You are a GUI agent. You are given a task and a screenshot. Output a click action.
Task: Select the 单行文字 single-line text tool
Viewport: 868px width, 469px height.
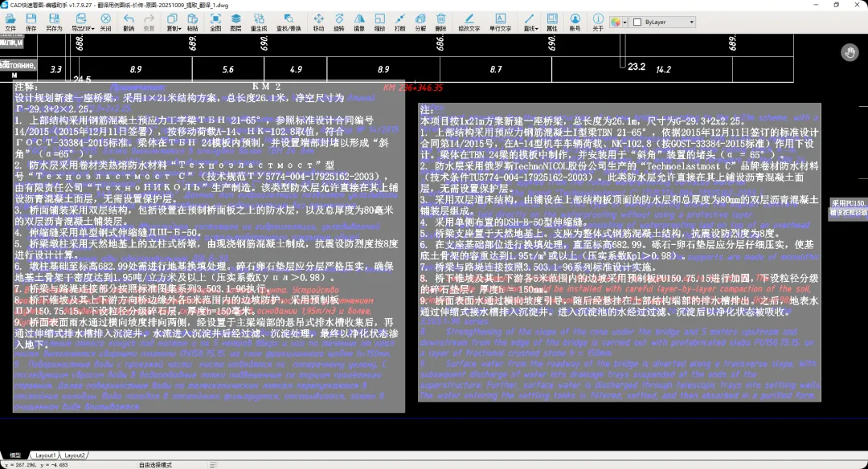pos(500,22)
